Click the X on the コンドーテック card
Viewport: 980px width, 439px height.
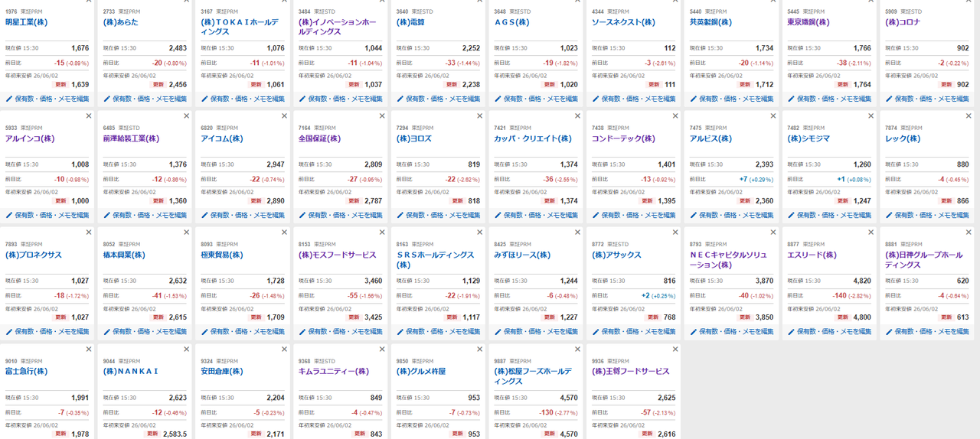click(x=675, y=116)
